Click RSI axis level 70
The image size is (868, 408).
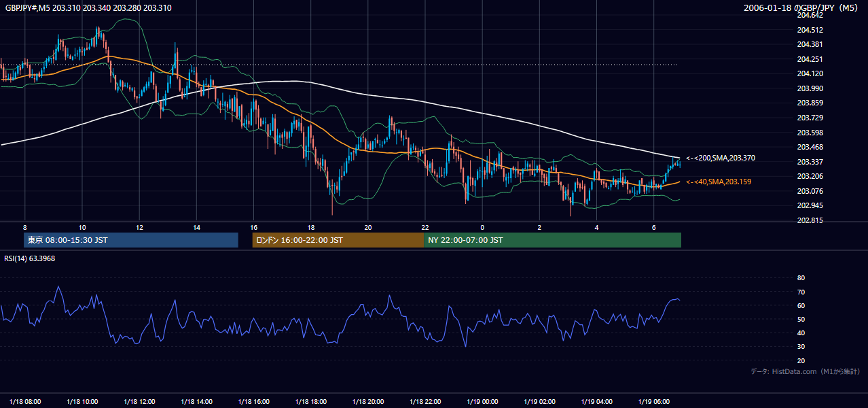[x=801, y=292]
